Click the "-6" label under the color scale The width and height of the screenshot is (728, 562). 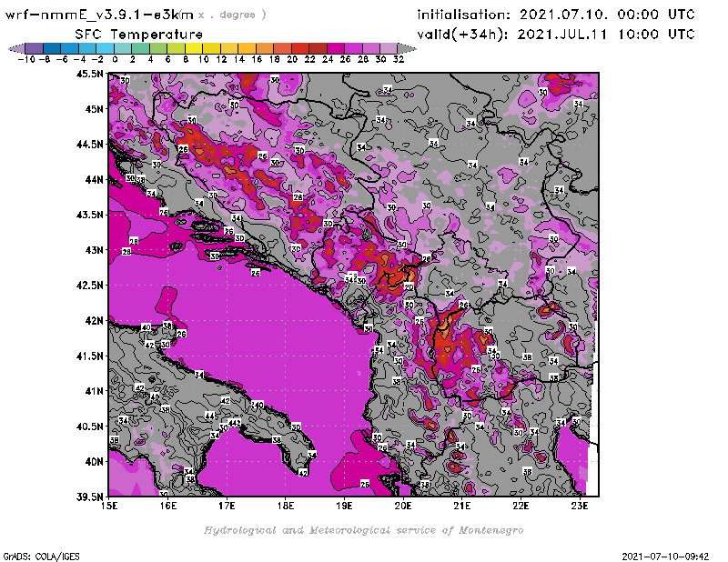(62, 59)
